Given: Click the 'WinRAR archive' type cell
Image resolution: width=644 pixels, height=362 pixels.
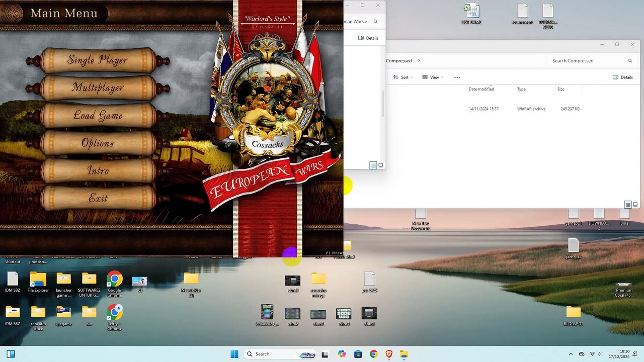Looking at the screenshot, I should pos(531,109).
